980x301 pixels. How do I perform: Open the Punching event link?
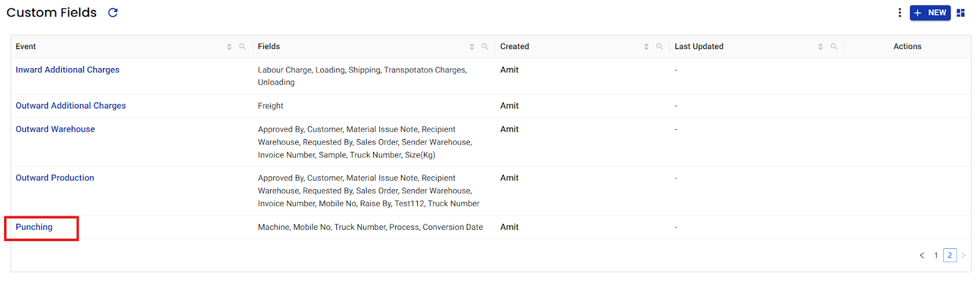pyautogui.click(x=34, y=227)
